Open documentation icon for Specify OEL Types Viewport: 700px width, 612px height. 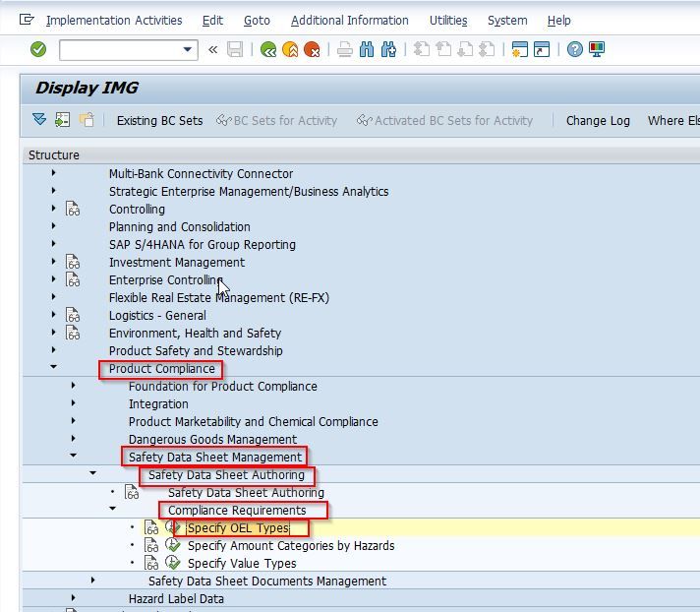pos(151,528)
